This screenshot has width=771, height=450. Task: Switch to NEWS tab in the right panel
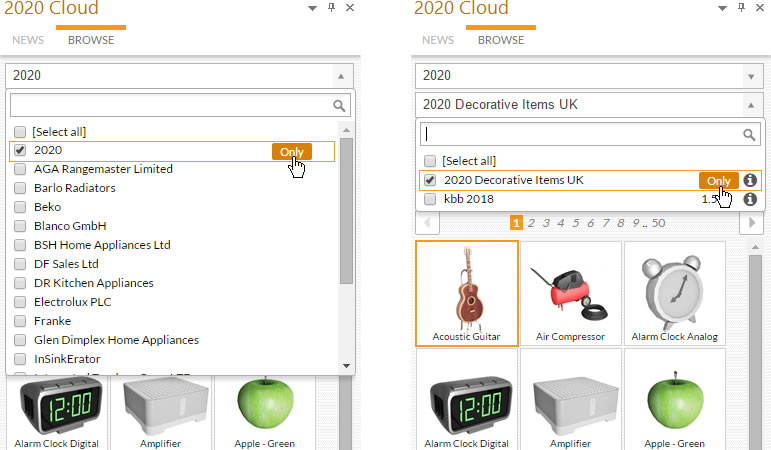click(438, 40)
